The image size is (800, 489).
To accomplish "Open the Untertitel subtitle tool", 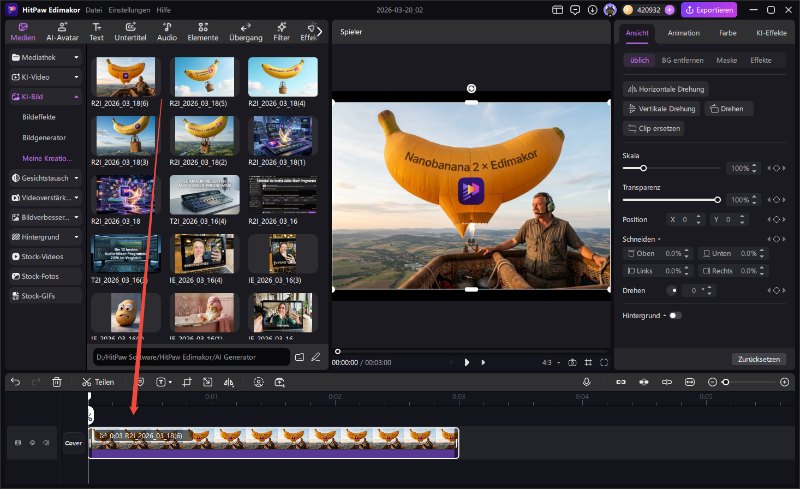I will click(x=130, y=31).
